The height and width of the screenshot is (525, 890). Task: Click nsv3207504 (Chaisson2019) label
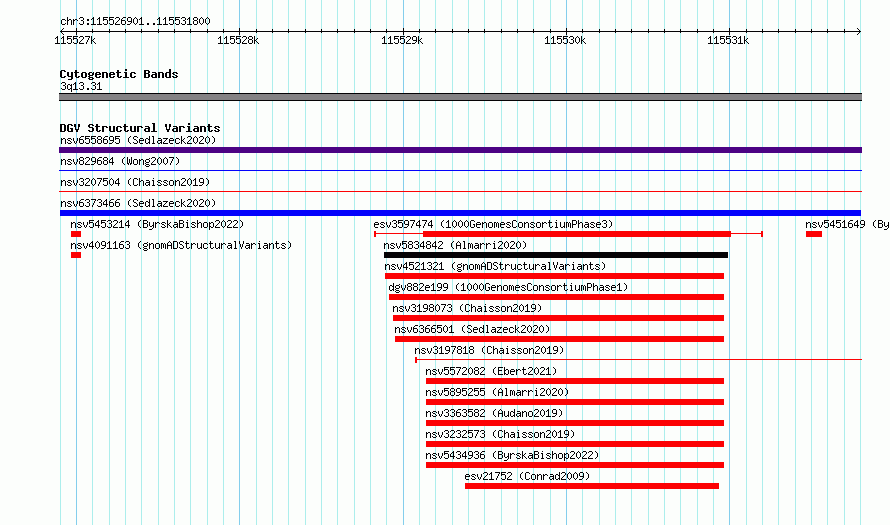coord(135,182)
